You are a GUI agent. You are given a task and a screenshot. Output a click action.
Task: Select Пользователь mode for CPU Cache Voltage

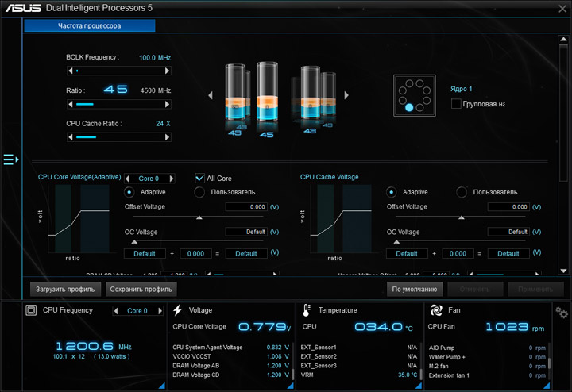click(462, 192)
